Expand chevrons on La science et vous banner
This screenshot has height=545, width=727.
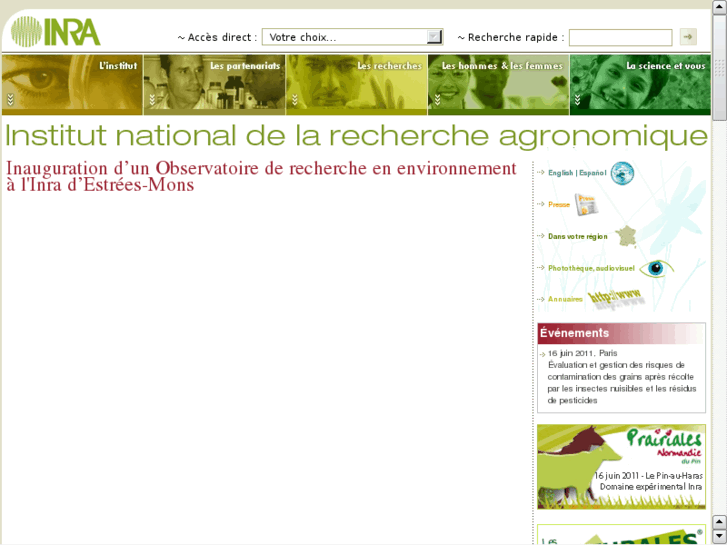(578, 99)
